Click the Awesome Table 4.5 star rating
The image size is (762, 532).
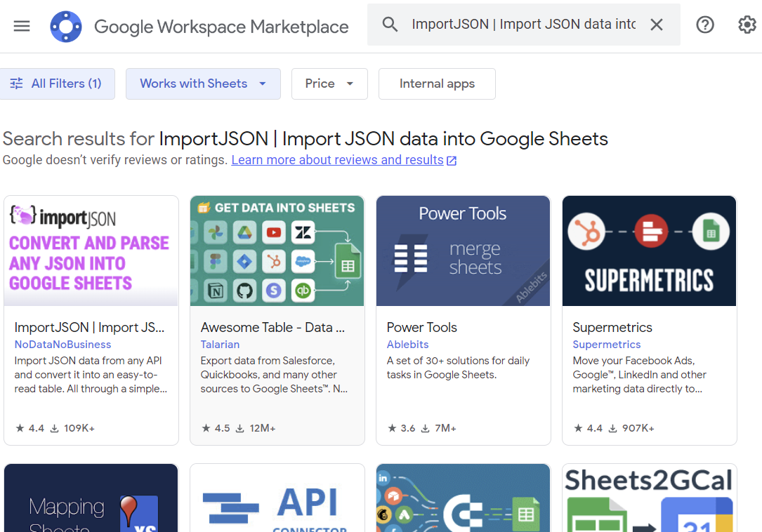coord(216,428)
